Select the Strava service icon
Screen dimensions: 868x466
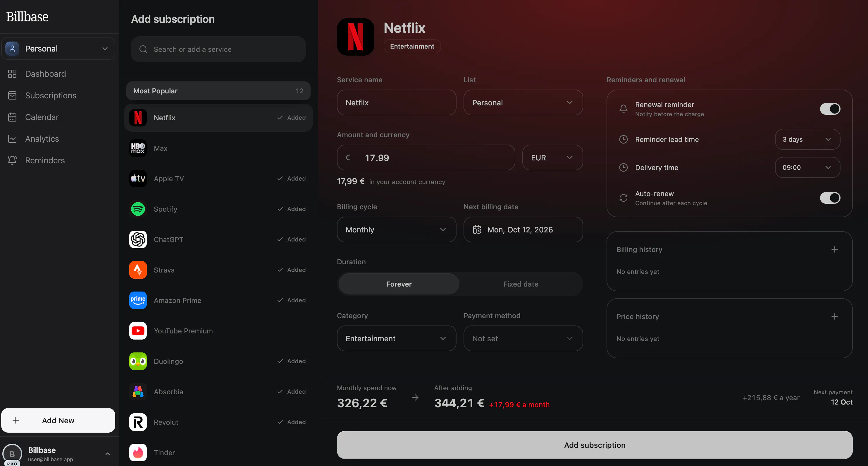(x=138, y=270)
